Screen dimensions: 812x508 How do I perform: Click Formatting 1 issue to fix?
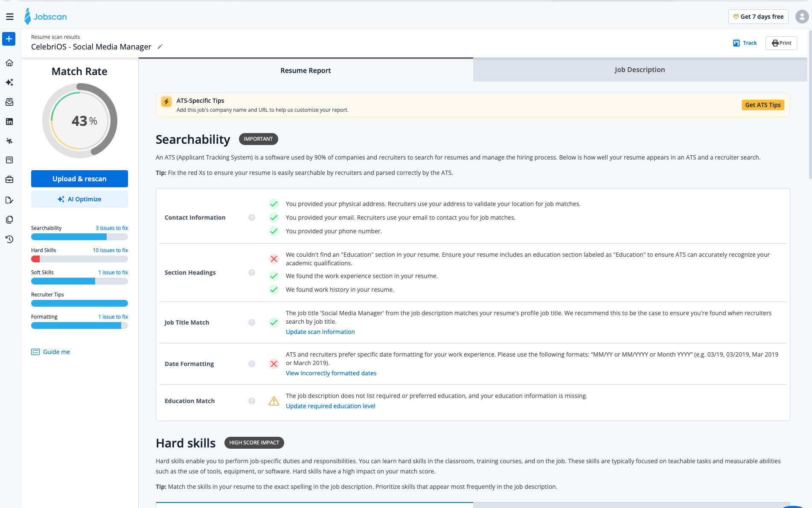tap(113, 317)
